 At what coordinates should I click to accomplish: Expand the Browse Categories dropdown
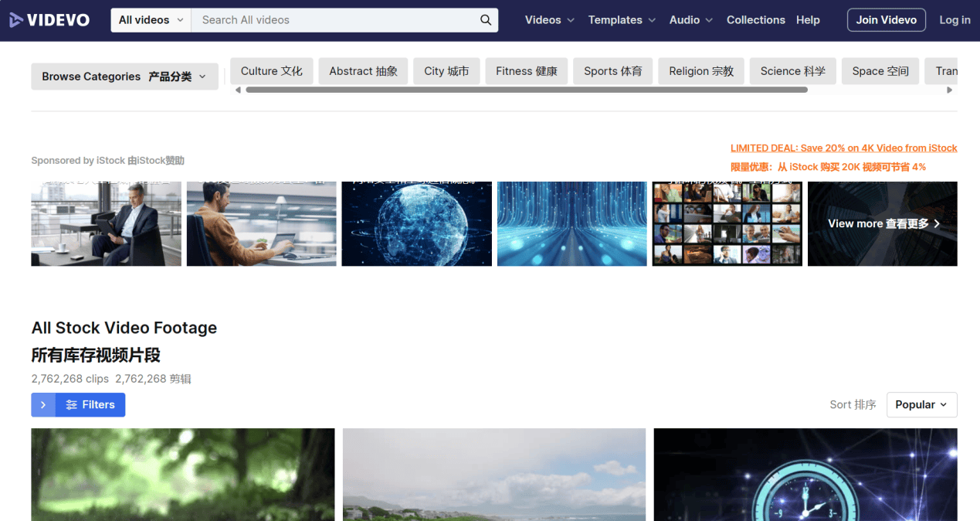124,77
